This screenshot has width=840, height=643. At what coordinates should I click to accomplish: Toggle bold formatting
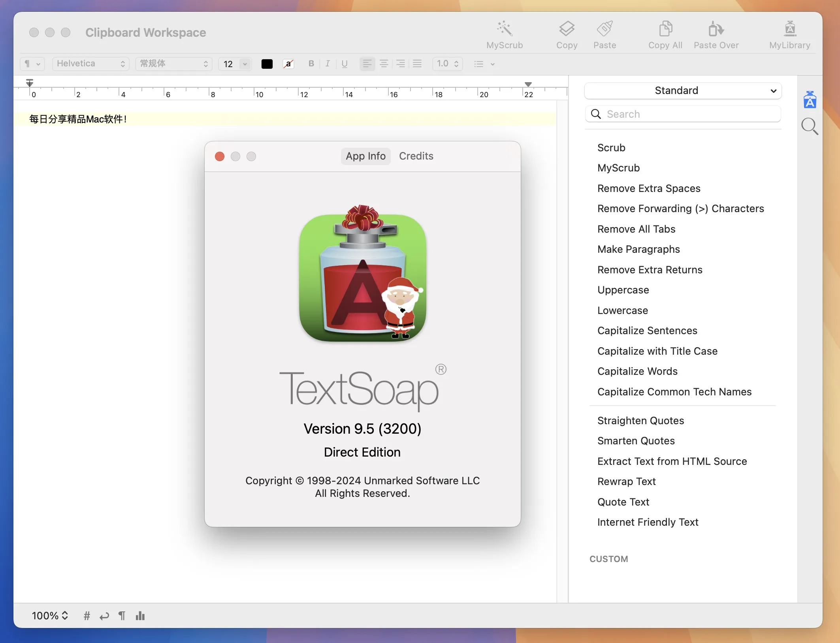pyautogui.click(x=311, y=64)
